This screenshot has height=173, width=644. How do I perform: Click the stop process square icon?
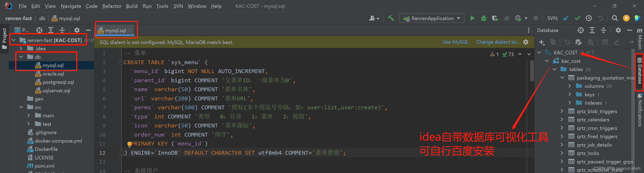pos(536,18)
